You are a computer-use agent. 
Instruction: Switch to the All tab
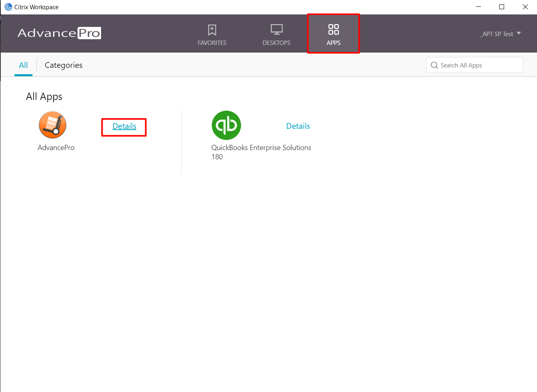pos(23,65)
